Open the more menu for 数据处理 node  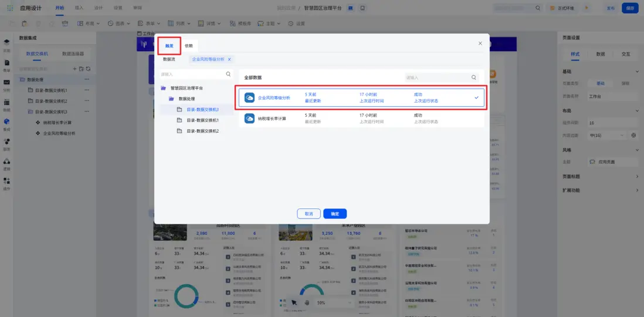pyautogui.click(x=87, y=79)
